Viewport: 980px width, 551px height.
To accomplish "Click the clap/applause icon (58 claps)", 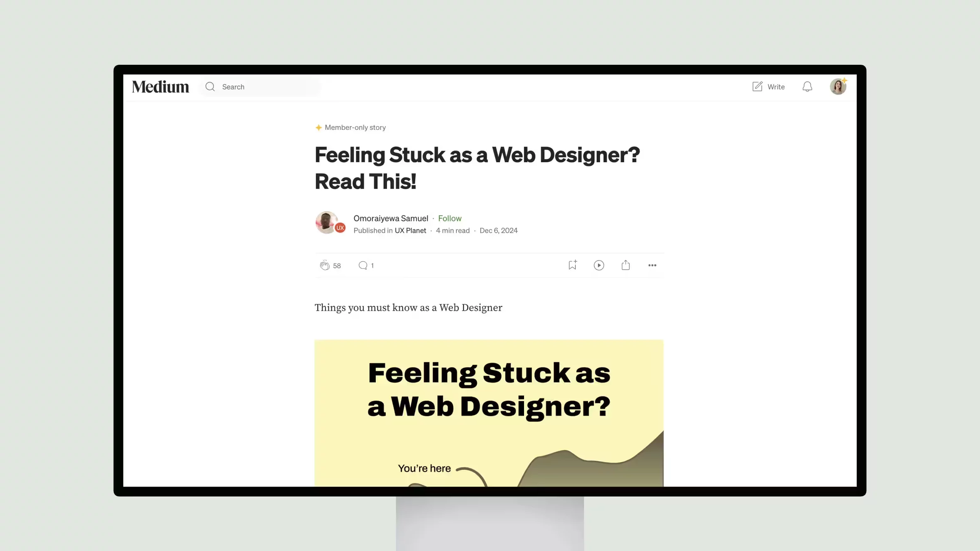I will pos(324,265).
